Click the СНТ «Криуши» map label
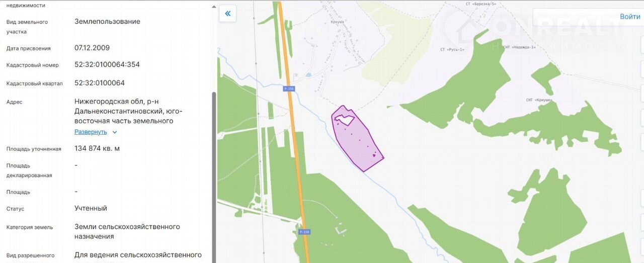This screenshot has height=263, width=644. tap(538, 100)
